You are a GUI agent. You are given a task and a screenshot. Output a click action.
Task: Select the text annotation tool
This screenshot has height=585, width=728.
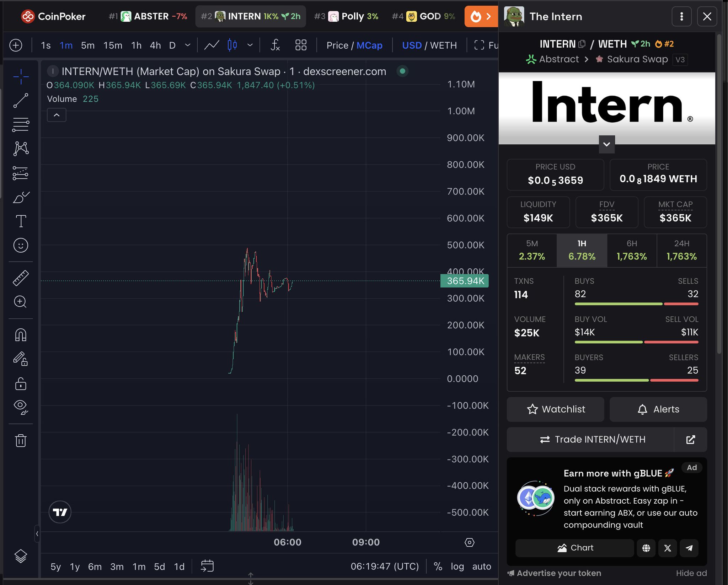point(21,221)
